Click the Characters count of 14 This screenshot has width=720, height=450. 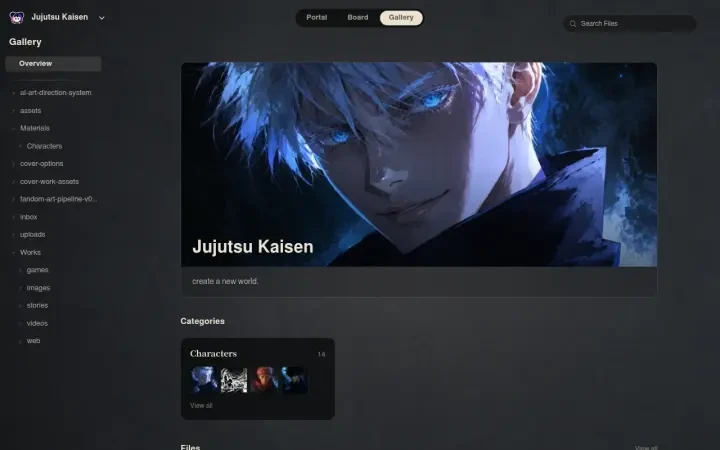click(x=321, y=354)
